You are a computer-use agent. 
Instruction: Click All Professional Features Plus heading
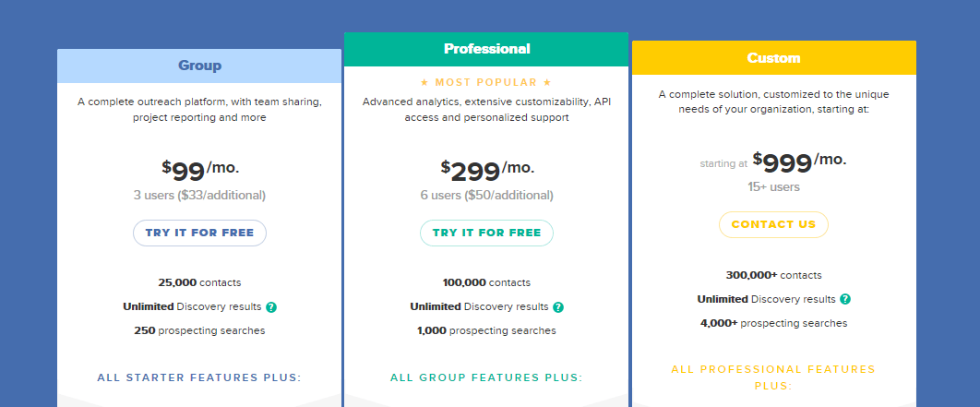pos(773,377)
